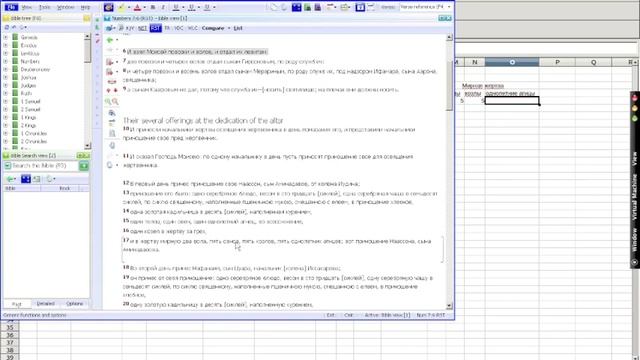Click the List button
The image size is (640, 360).
click(x=238, y=28)
